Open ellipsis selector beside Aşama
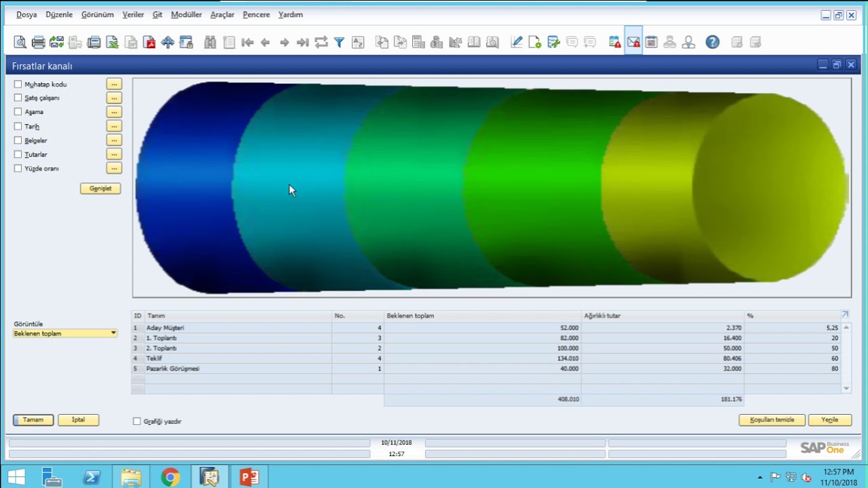 [x=114, y=112]
